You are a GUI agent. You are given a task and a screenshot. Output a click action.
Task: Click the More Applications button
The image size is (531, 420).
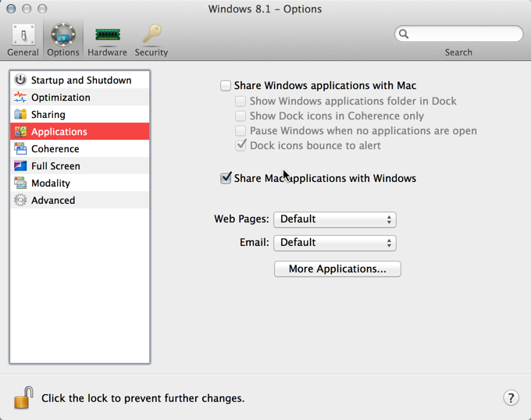tap(337, 269)
